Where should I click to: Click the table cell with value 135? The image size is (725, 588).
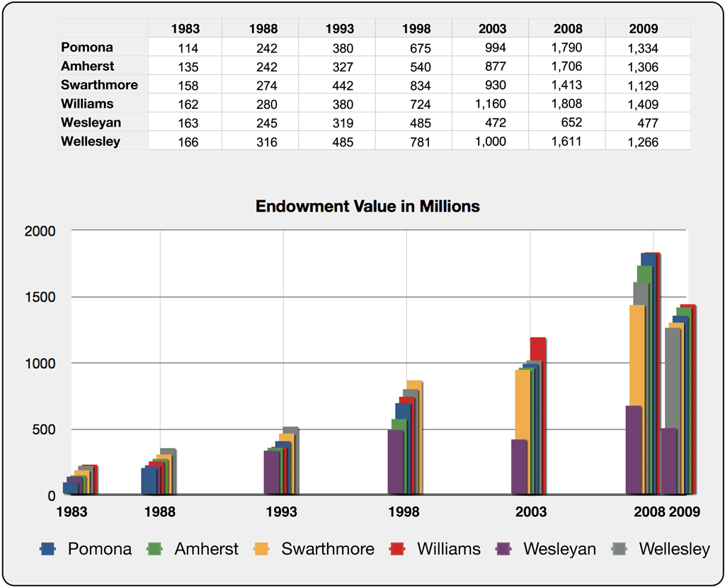click(x=185, y=67)
